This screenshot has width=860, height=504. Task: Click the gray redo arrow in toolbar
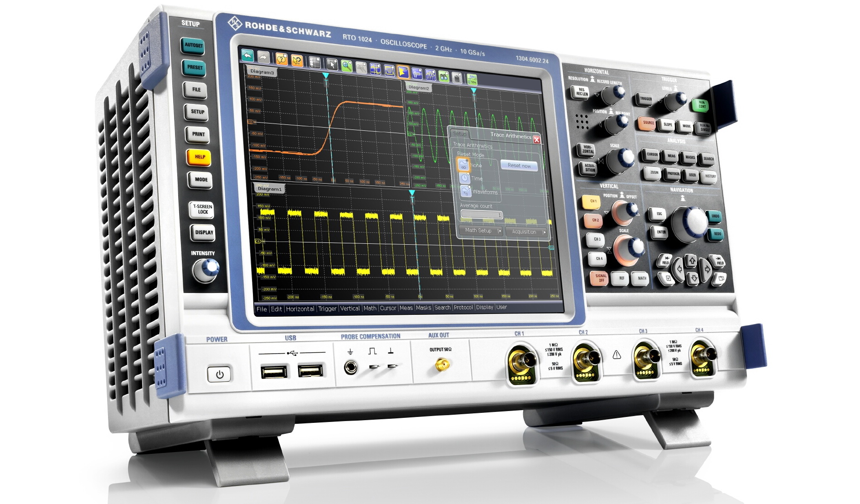pos(263,57)
